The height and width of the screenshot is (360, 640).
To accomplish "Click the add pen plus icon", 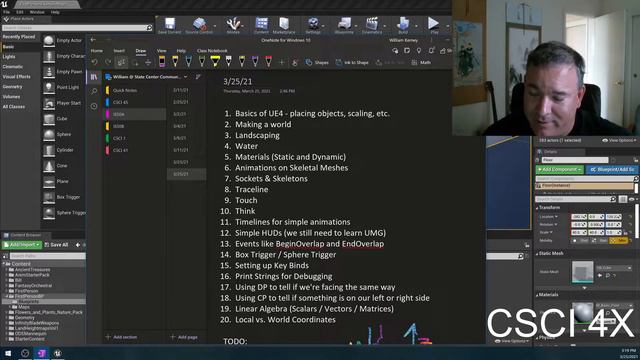I will pyautogui.click(x=282, y=62).
